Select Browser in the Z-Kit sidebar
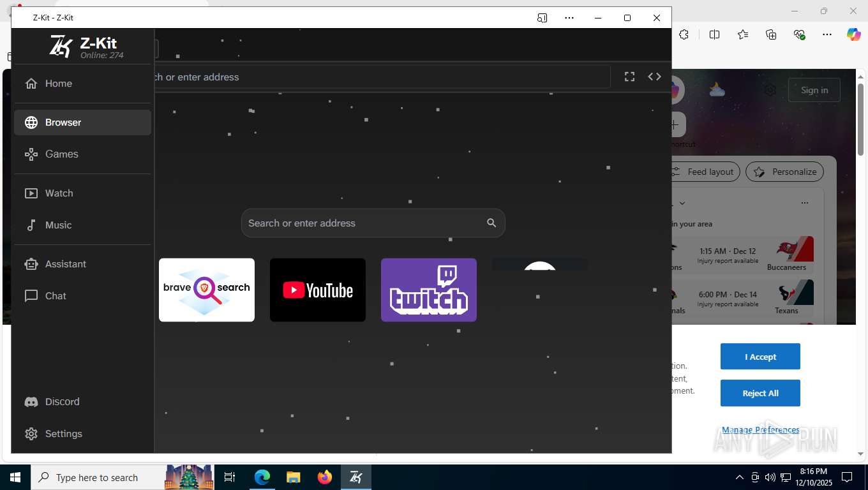868x490 pixels. pyautogui.click(x=82, y=122)
